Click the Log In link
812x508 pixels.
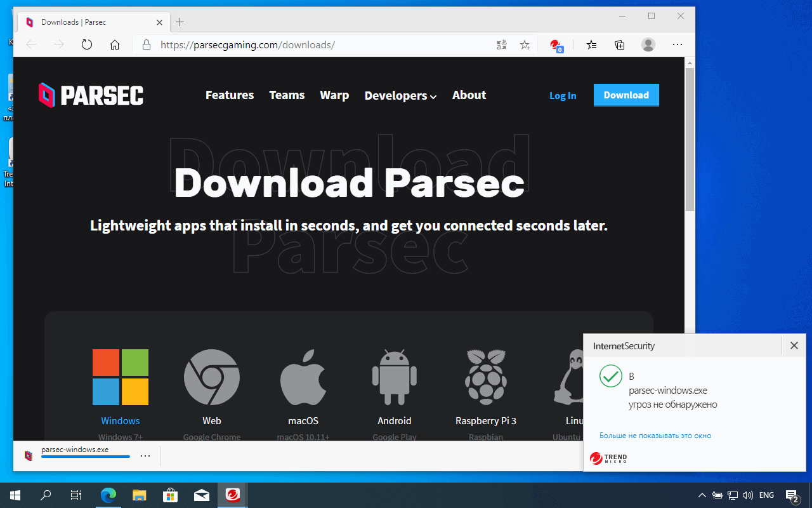[563, 96]
